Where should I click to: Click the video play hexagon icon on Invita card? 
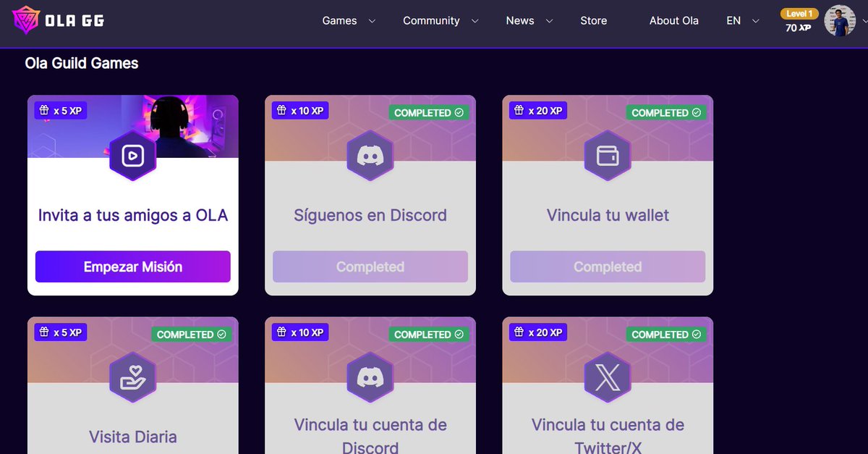point(133,155)
